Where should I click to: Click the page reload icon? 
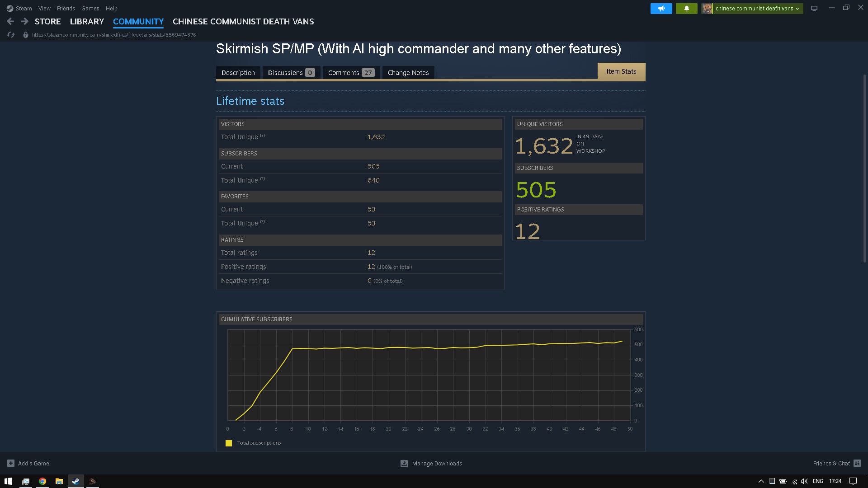(11, 35)
